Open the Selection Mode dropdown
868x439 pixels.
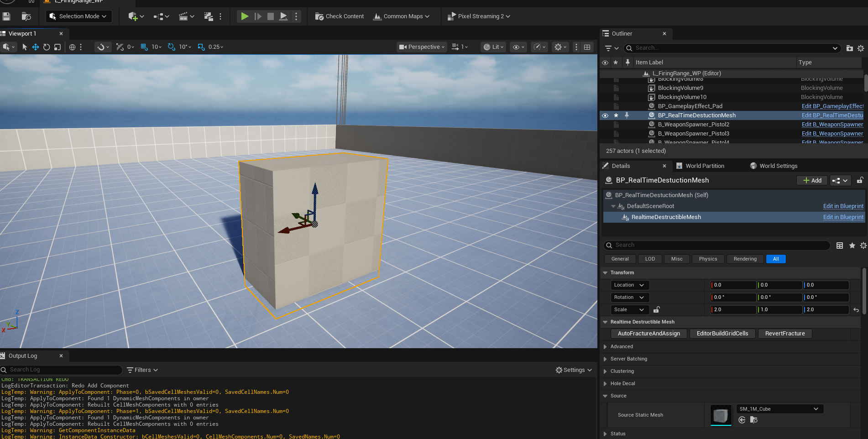(x=79, y=16)
